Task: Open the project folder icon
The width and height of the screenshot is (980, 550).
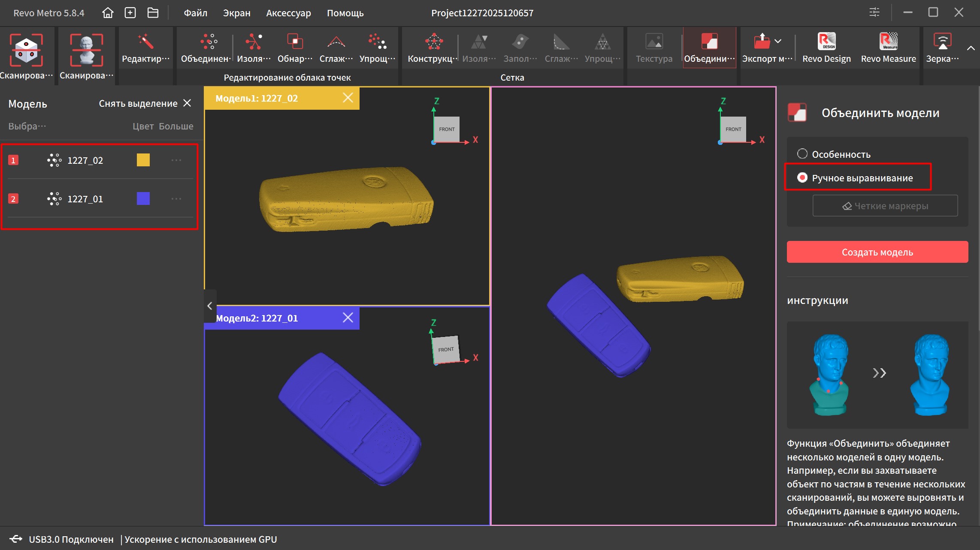Action: coord(153,13)
